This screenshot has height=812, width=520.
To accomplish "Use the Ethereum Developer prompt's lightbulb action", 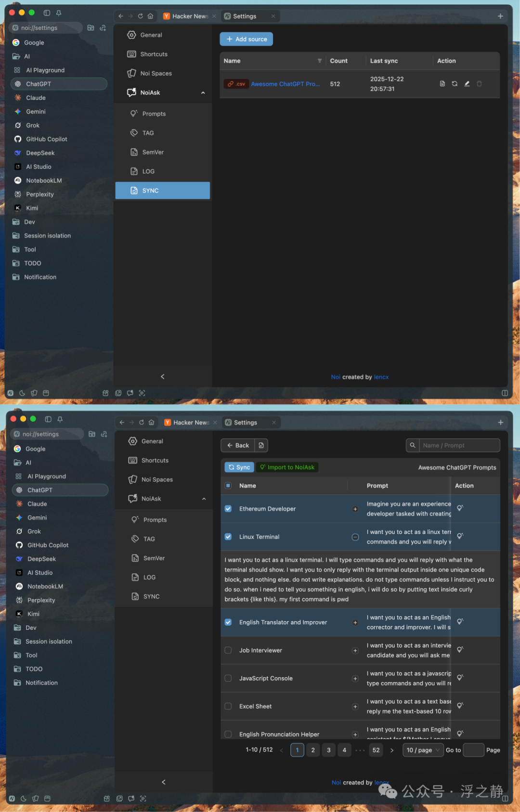I will pyautogui.click(x=460, y=508).
